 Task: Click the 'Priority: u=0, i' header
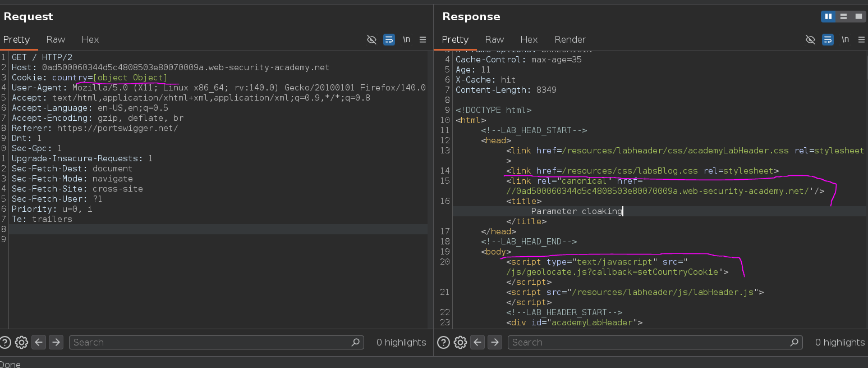[52, 209]
